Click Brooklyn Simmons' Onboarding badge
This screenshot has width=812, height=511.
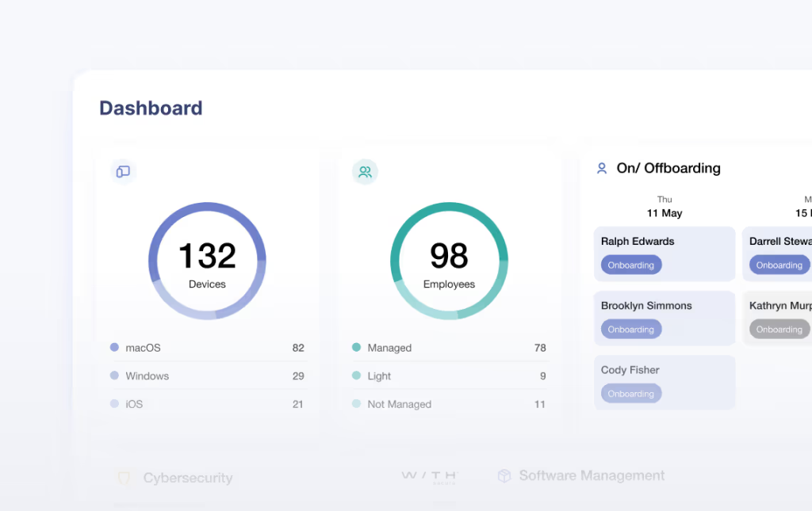click(630, 330)
